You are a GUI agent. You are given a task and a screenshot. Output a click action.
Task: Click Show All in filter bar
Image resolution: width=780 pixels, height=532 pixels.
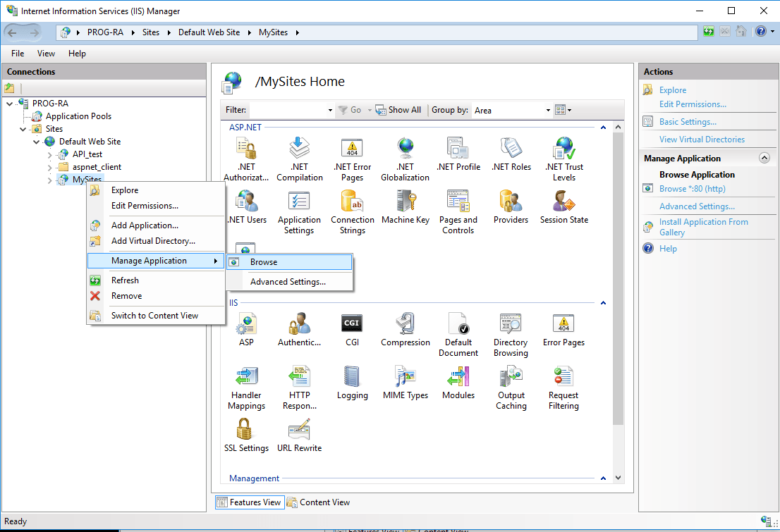[x=398, y=110]
